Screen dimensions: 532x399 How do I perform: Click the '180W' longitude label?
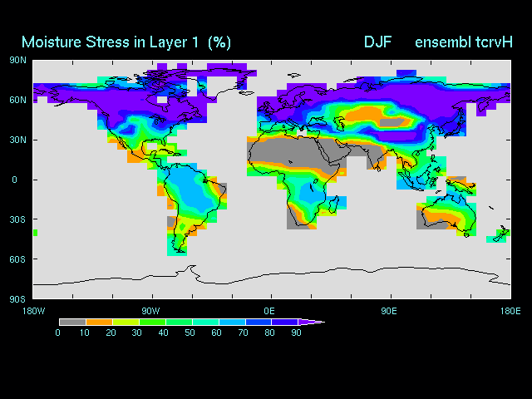33,311
